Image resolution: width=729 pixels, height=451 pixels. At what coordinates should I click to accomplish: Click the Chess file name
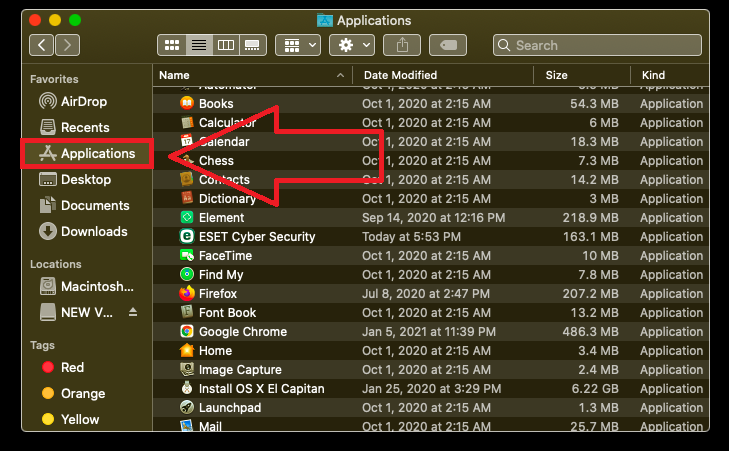pyautogui.click(x=216, y=160)
